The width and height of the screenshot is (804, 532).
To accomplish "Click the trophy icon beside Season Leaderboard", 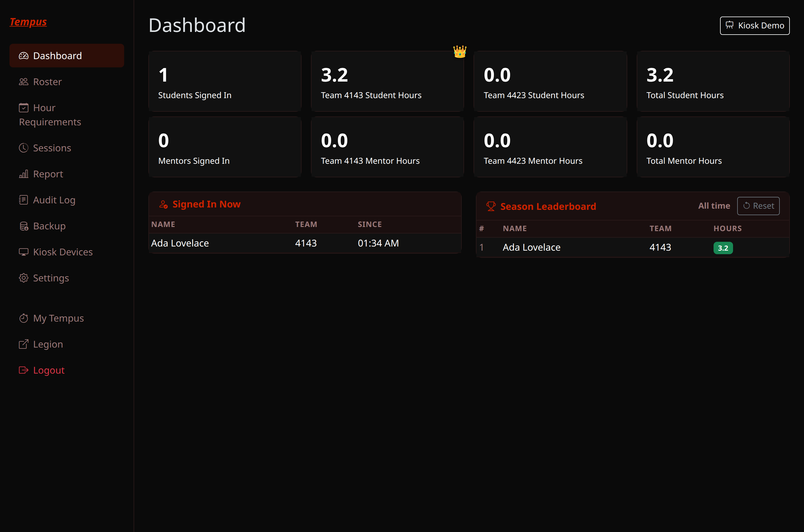I will [491, 206].
